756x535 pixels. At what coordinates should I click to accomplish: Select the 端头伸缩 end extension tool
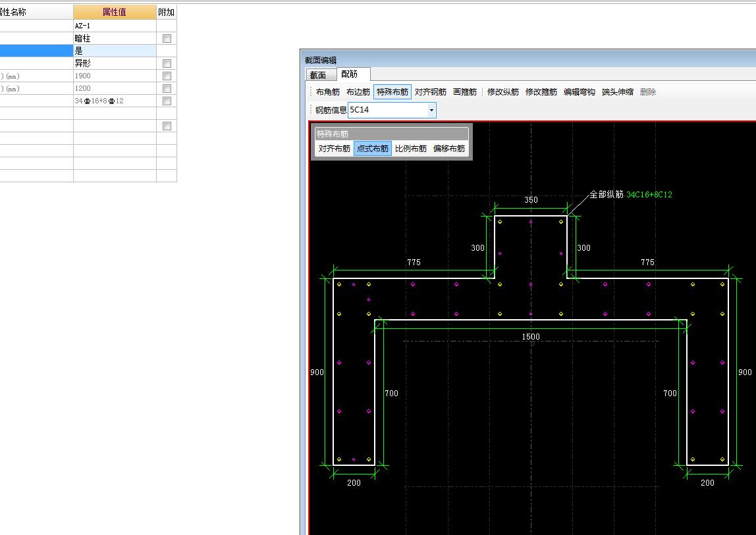pyautogui.click(x=617, y=91)
